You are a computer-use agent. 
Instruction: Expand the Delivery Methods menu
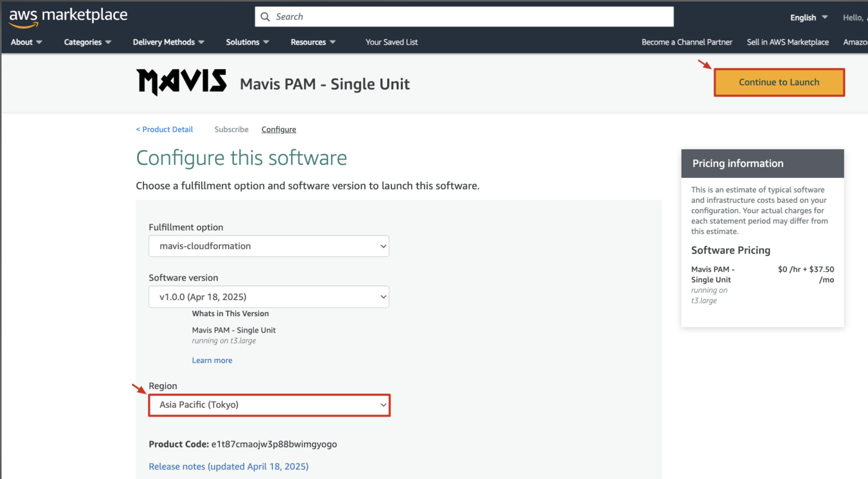(168, 42)
